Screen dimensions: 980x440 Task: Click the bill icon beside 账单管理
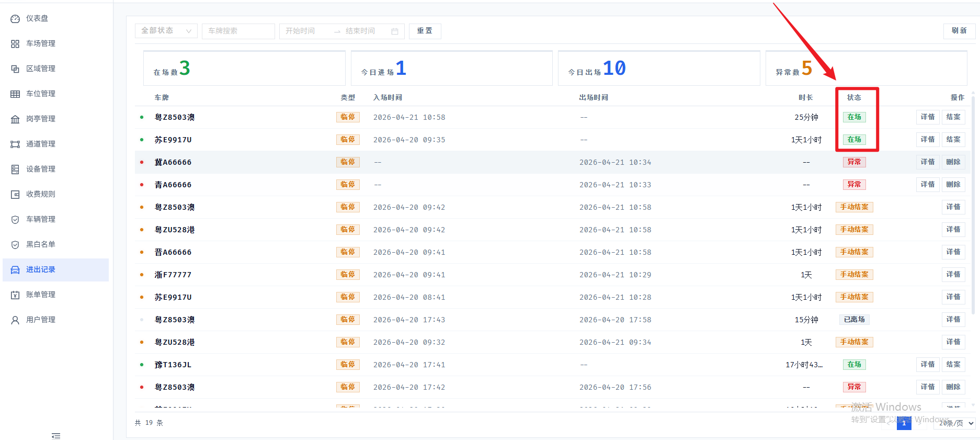(x=15, y=295)
